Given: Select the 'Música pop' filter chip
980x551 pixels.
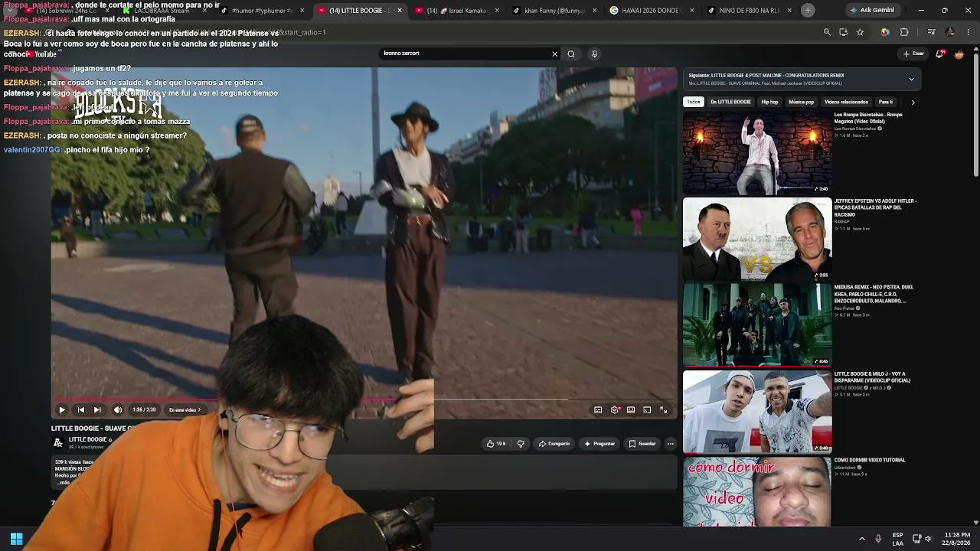Looking at the screenshot, I should [x=801, y=102].
